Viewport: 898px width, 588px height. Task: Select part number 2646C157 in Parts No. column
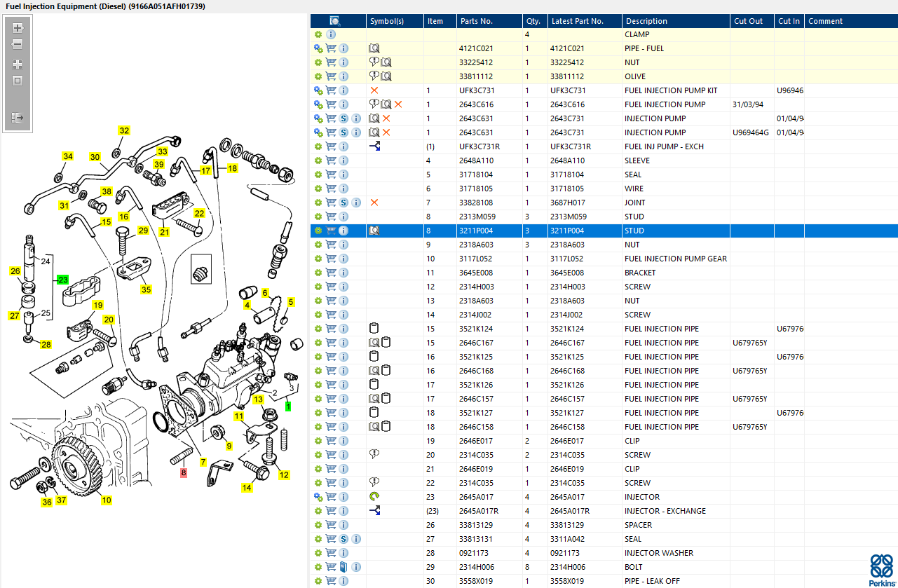click(x=477, y=399)
